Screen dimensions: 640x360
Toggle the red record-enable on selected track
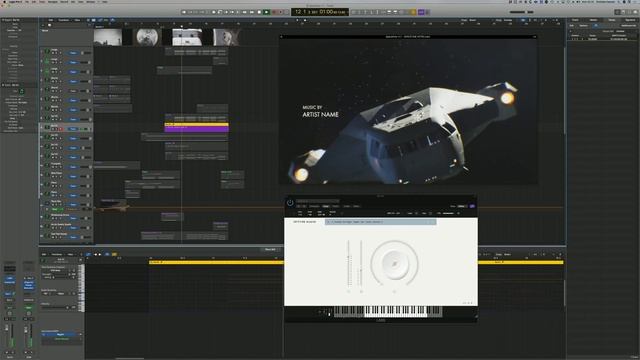pos(61,129)
